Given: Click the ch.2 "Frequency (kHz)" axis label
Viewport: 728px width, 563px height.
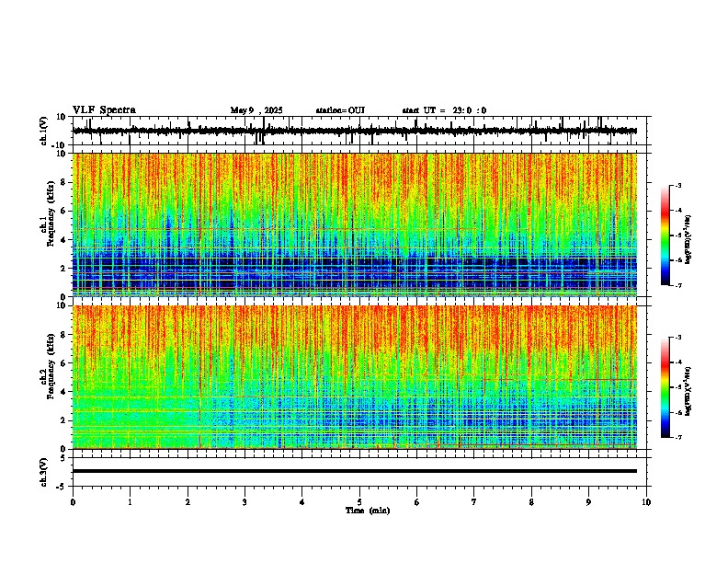Looking at the screenshot, I should pos(51,365).
